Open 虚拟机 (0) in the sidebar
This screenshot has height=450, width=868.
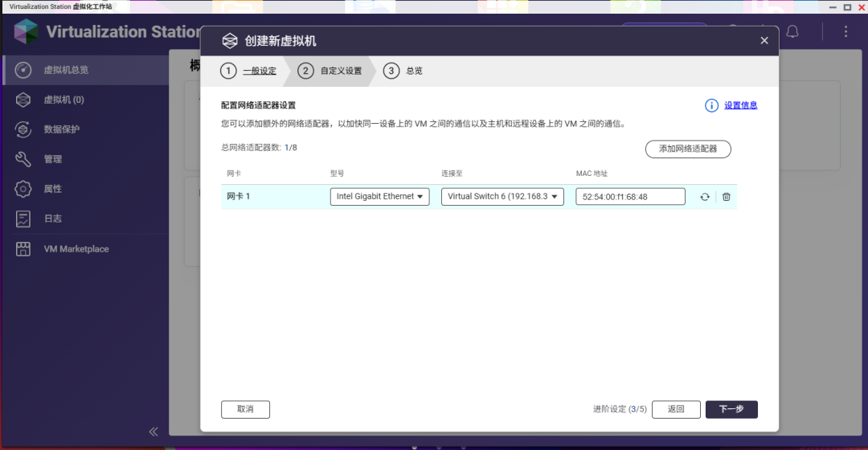coord(86,100)
